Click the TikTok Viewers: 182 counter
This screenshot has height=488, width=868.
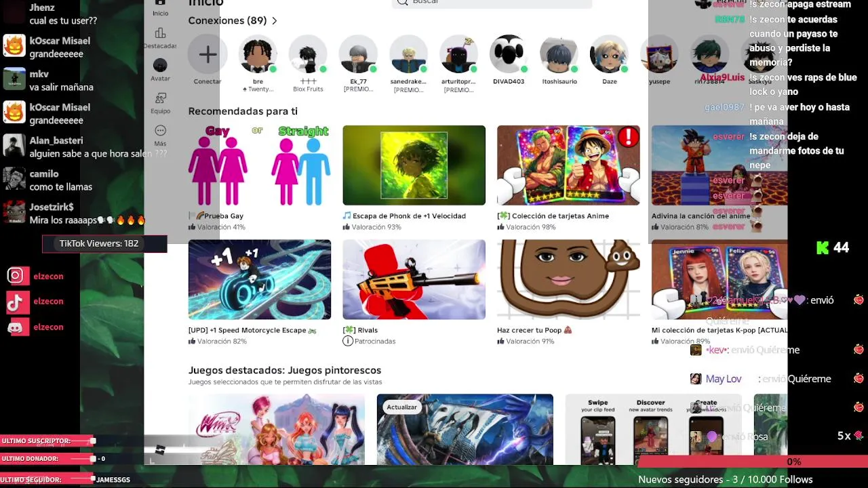(x=104, y=244)
